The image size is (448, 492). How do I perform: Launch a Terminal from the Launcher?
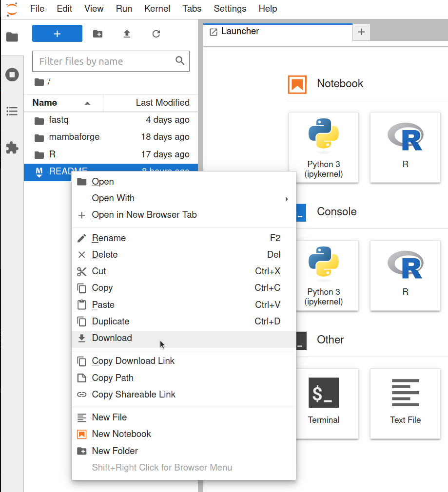pos(323,403)
